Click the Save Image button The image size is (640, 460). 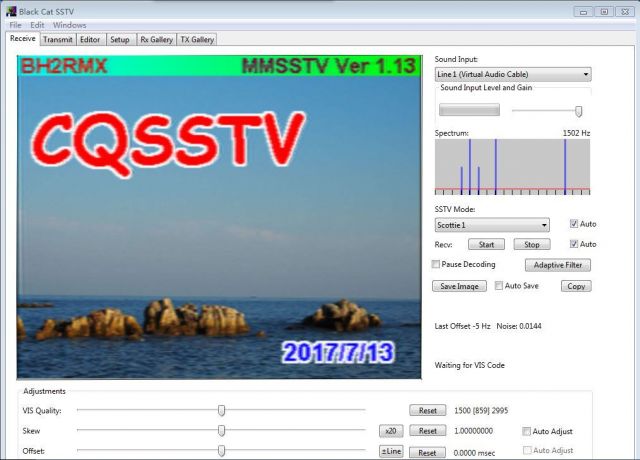click(459, 286)
